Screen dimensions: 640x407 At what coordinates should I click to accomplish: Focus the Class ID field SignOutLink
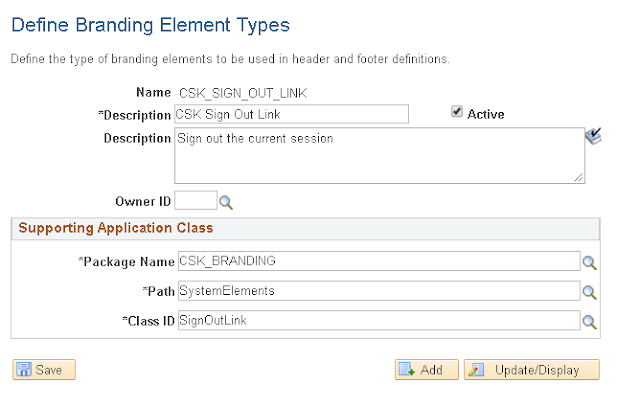[x=377, y=322]
